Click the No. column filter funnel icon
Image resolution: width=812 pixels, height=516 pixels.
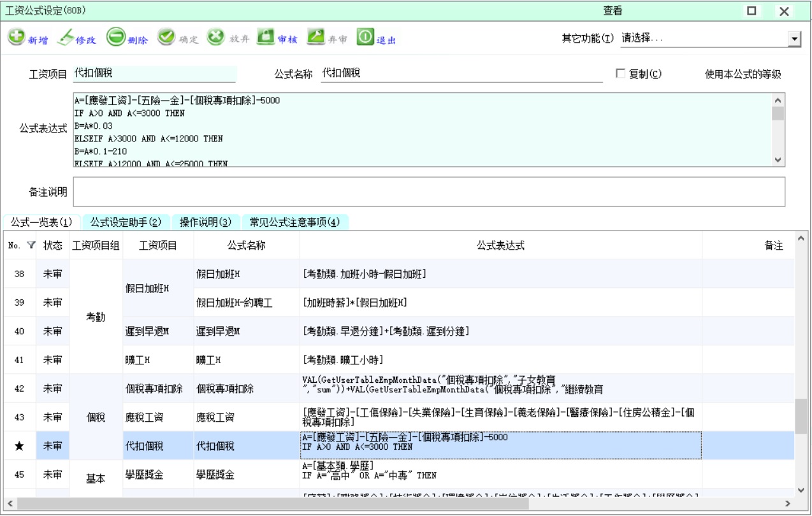point(31,245)
